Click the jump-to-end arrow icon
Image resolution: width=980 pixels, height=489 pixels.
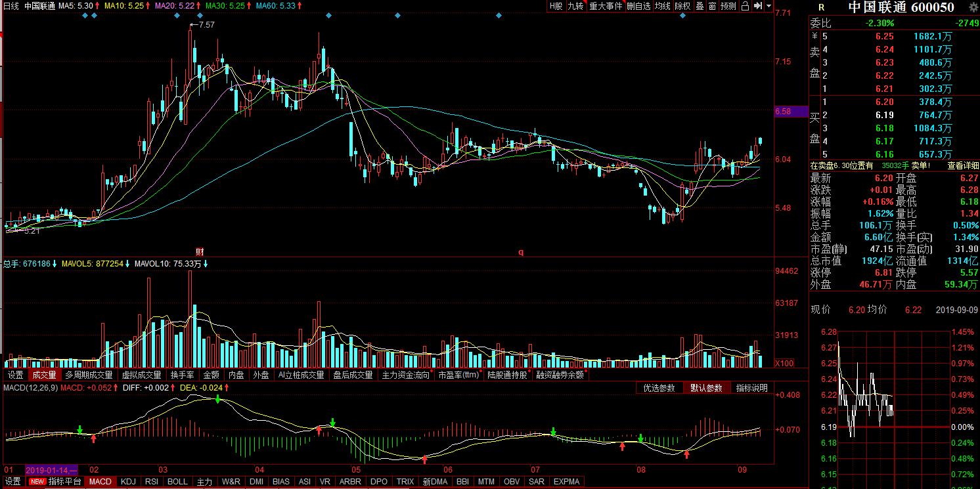[x=758, y=6]
